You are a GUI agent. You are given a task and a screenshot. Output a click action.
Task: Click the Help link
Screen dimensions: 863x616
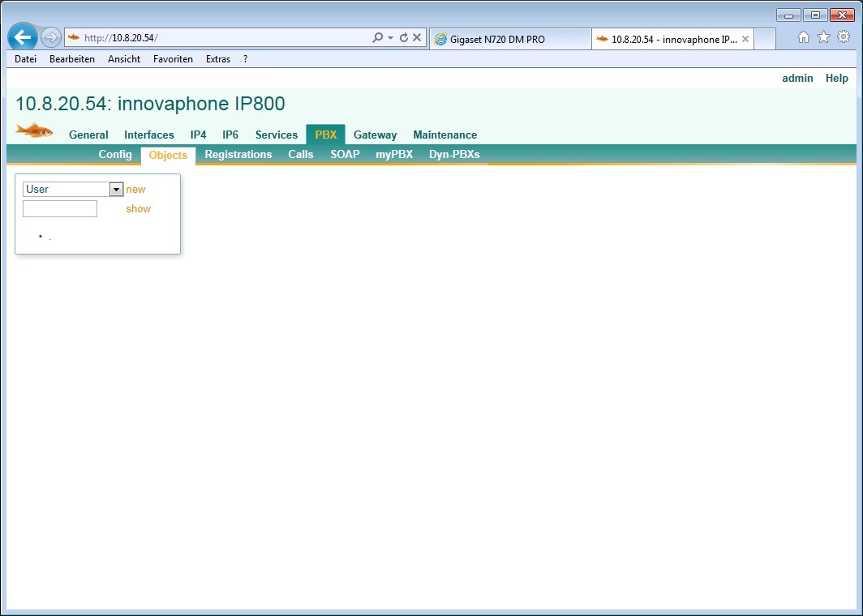[836, 78]
